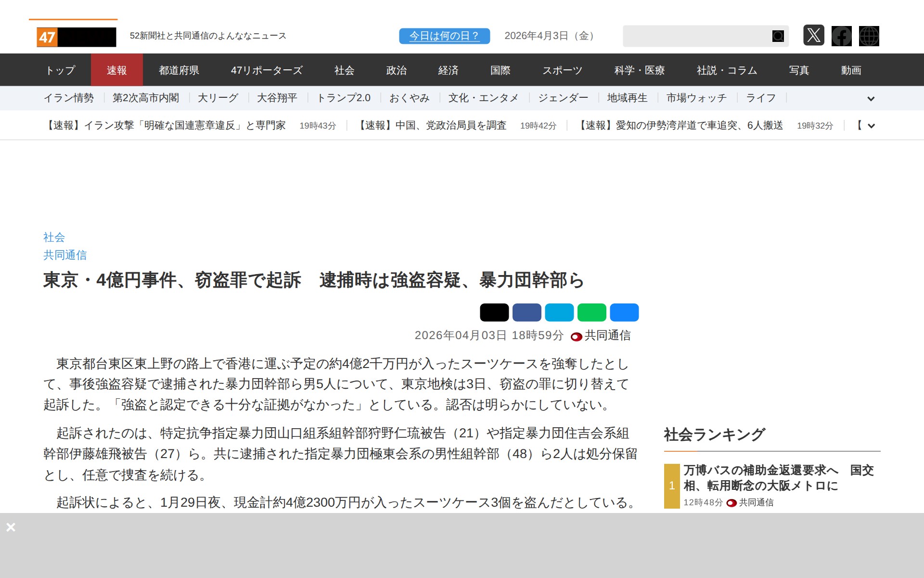Screen dimensions: 924x578
Task: Click the search magnifier icon
Action: (x=778, y=36)
